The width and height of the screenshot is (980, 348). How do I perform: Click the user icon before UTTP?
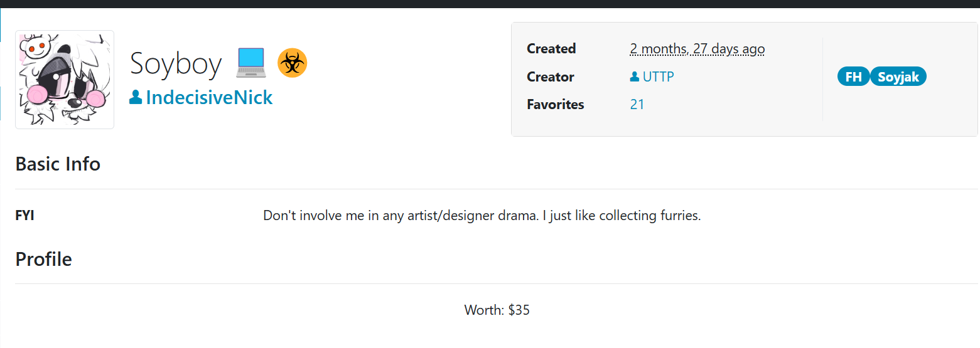click(635, 76)
